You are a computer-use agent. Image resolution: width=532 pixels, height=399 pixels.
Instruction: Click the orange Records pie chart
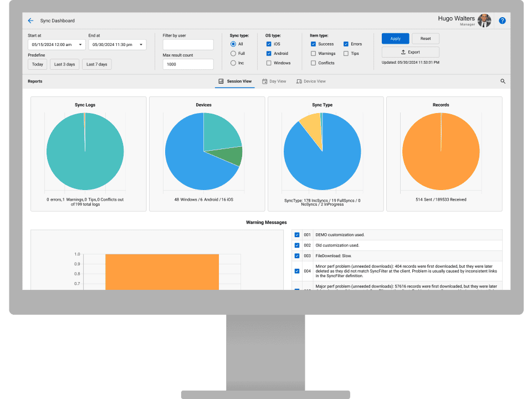pos(441,151)
